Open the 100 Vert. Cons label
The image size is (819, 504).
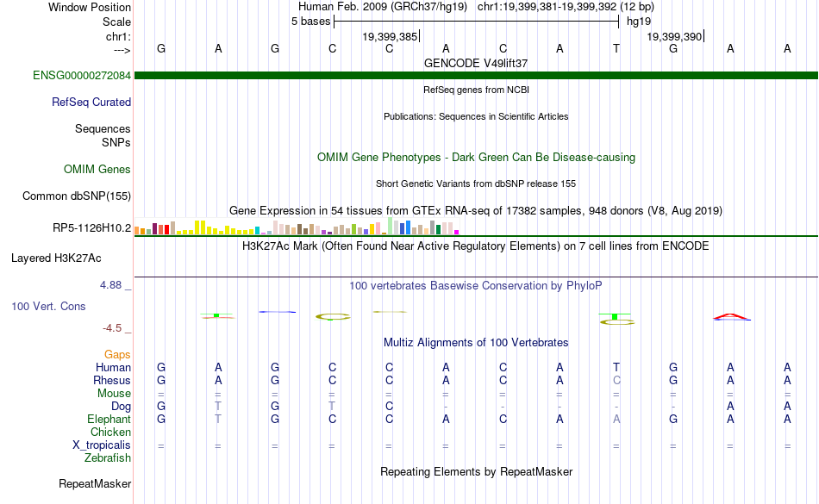(x=48, y=306)
